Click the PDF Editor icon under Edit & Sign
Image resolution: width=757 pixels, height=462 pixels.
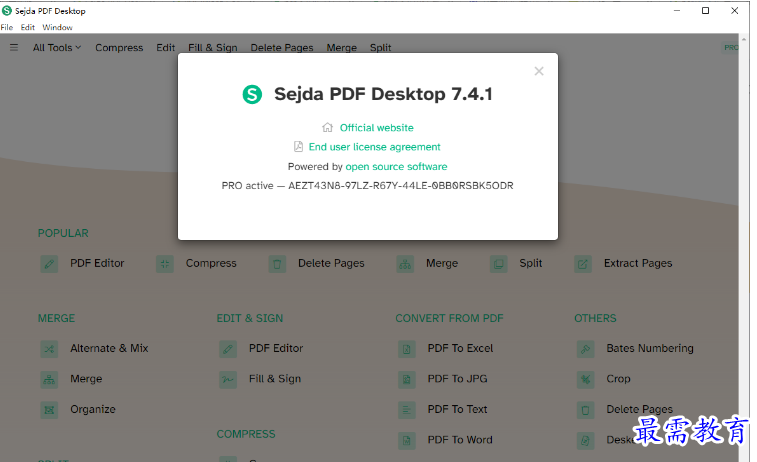(x=228, y=349)
